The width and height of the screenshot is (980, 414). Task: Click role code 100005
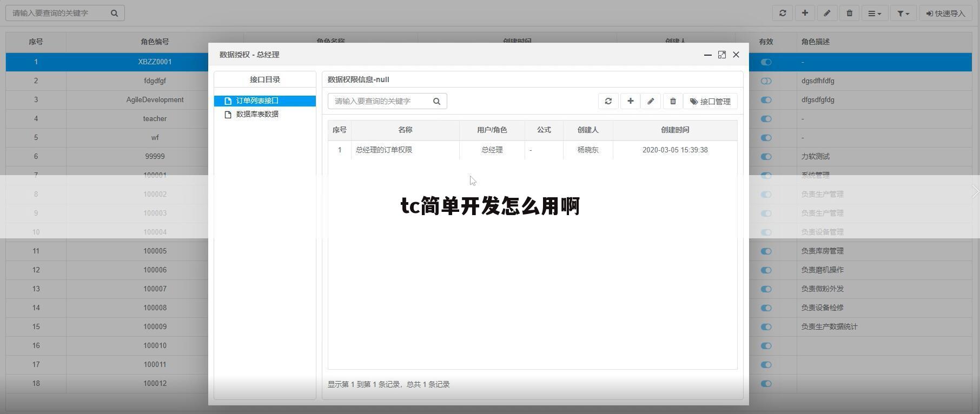(155, 251)
